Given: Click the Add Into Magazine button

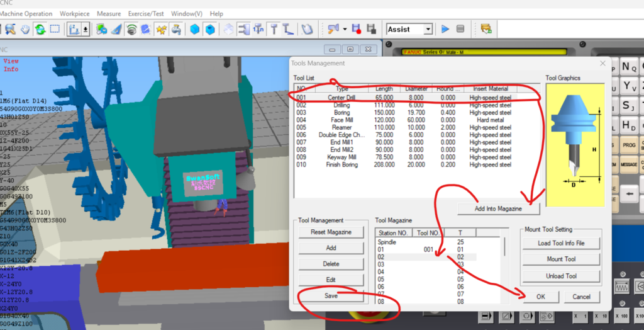Looking at the screenshot, I should click(x=498, y=208).
